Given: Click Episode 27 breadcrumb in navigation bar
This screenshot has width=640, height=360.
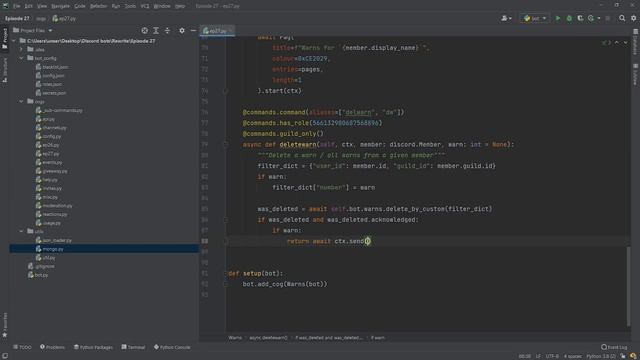Looking at the screenshot, I should pyautogui.click(x=17, y=18).
